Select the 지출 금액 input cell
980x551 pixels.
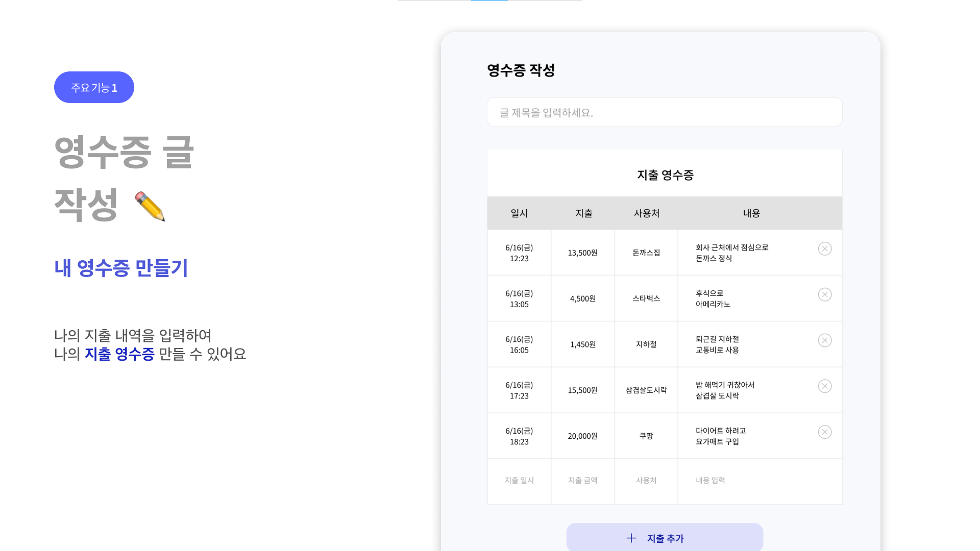582,480
